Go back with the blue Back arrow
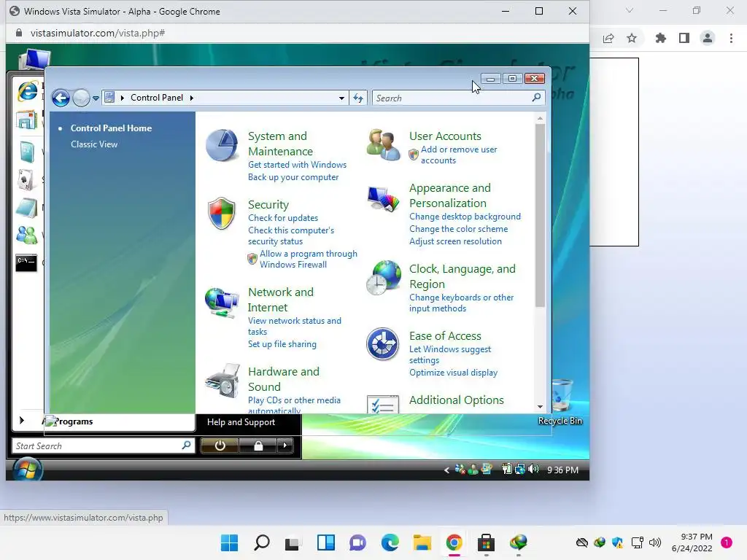The width and height of the screenshot is (747, 560). tap(61, 98)
